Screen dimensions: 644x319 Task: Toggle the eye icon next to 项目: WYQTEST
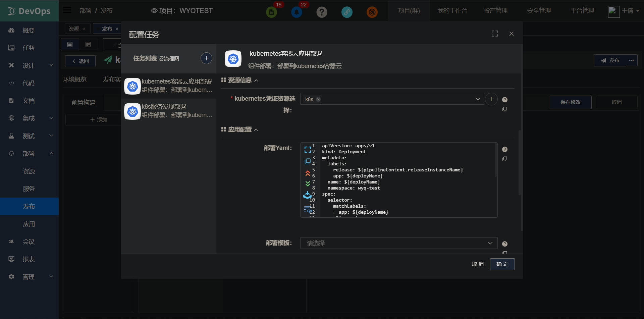click(x=154, y=10)
